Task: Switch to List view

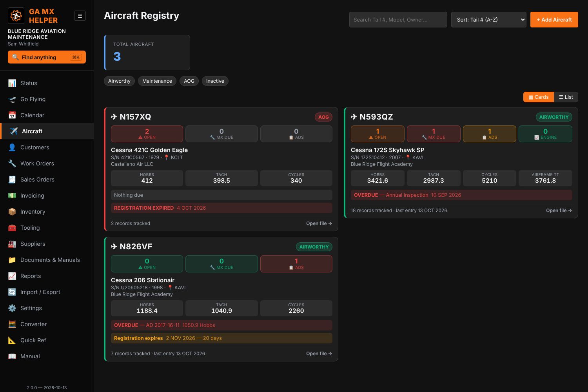Action: (566, 97)
